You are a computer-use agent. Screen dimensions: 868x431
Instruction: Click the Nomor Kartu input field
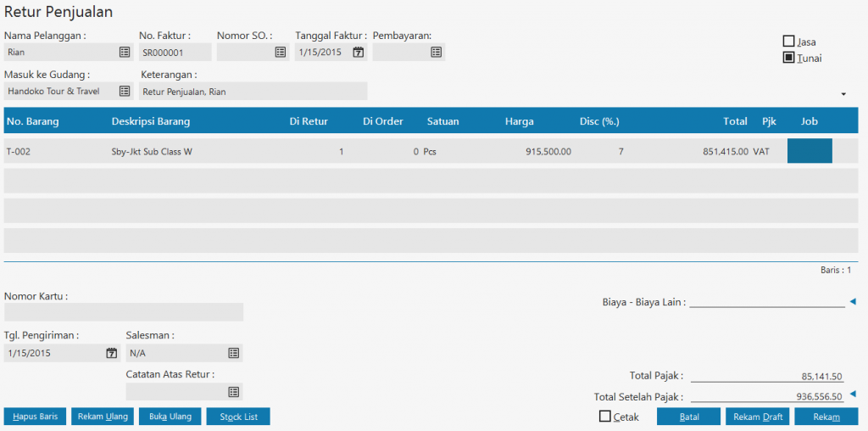coord(123,312)
